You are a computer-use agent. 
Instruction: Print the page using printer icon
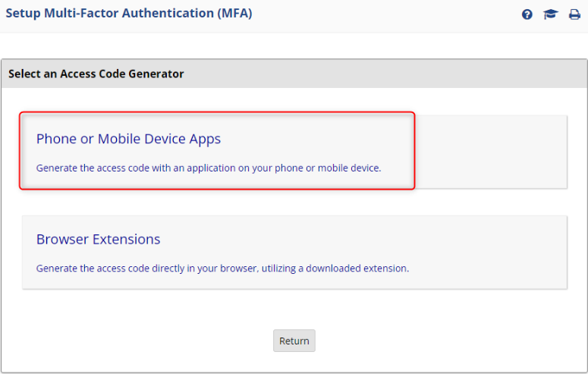(x=574, y=14)
